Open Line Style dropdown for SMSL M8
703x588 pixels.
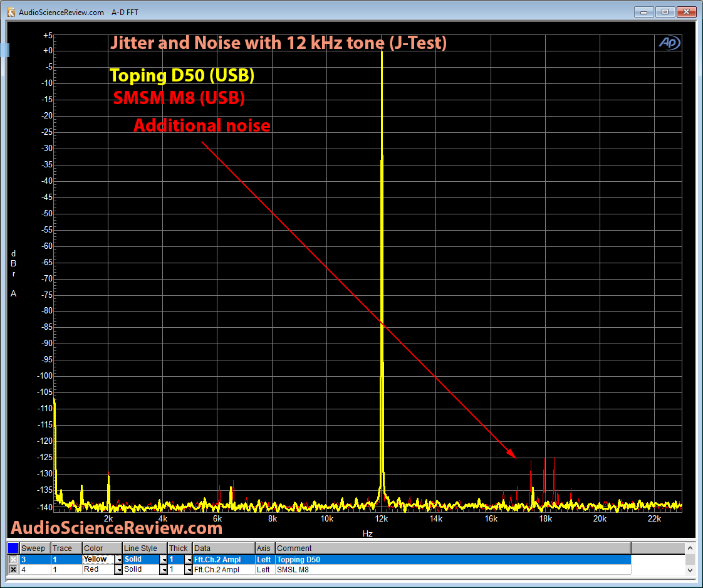tap(164, 570)
